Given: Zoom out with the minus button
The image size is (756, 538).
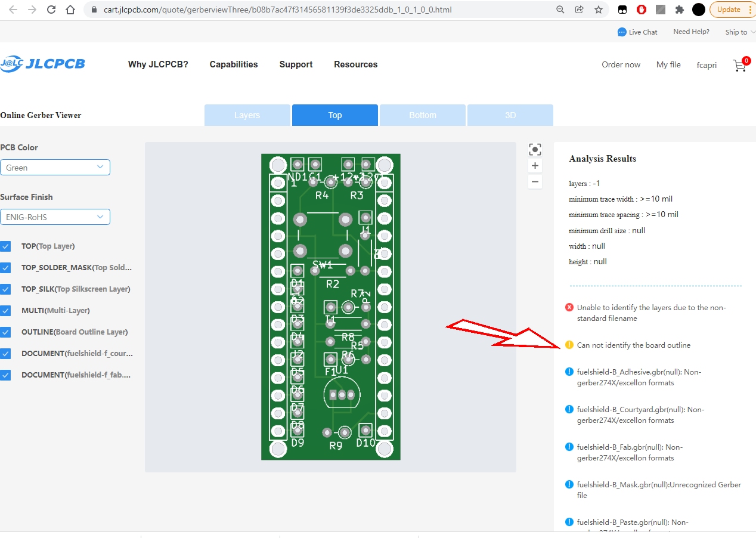Looking at the screenshot, I should [535, 182].
